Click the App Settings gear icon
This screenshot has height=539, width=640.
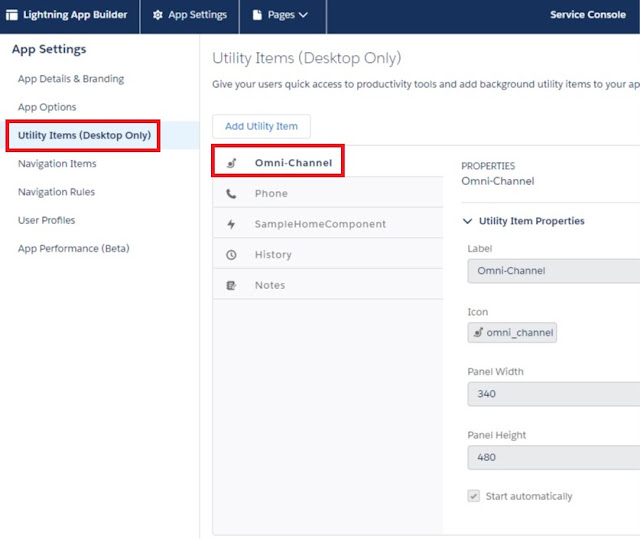click(x=158, y=15)
